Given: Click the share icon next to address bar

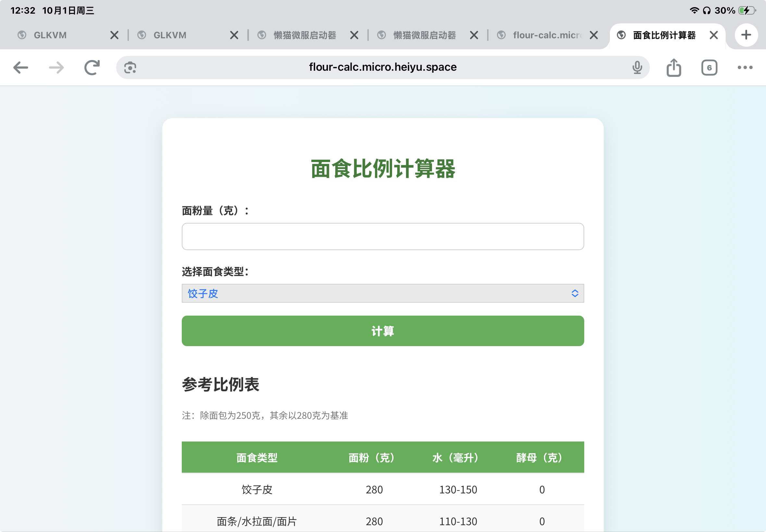Looking at the screenshot, I should click(673, 67).
